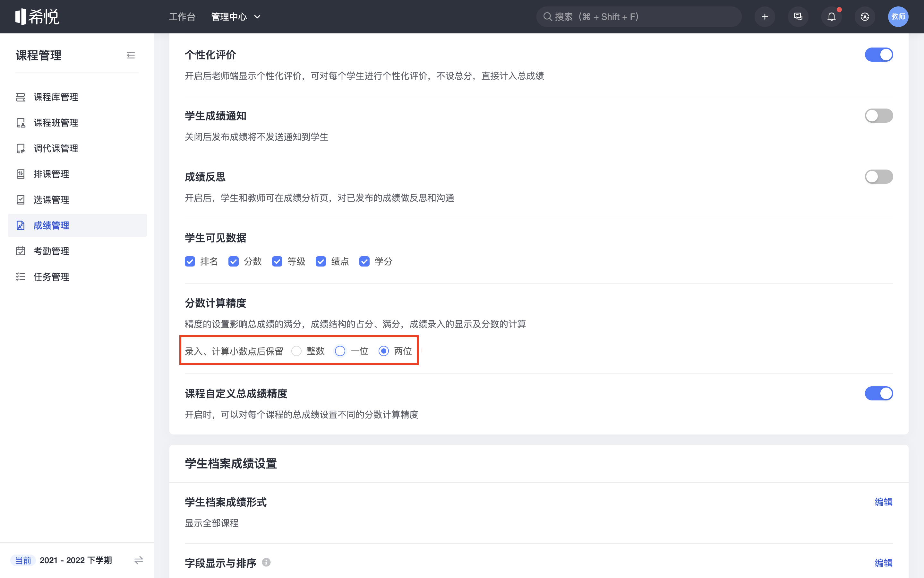Uncheck the 等级 checkbox
924x578 pixels.
(277, 261)
